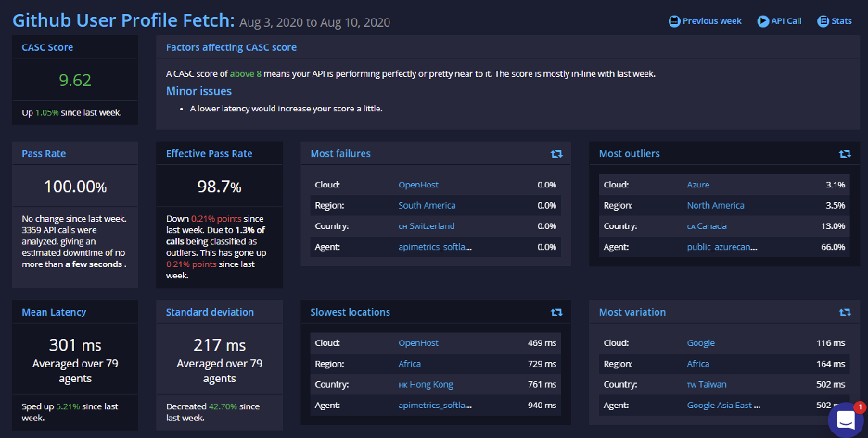
Task: Open Switzerland country link
Action: 427,226
